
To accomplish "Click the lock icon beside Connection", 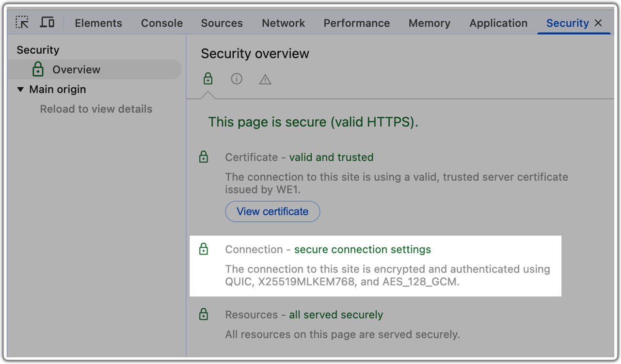I will tap(204, 249).
